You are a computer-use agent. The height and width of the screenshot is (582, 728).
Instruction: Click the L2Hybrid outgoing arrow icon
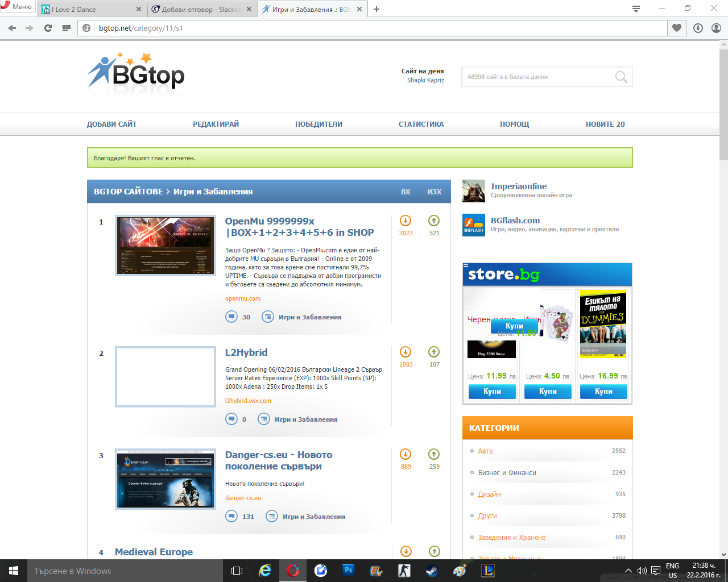[x=434, y=352]
